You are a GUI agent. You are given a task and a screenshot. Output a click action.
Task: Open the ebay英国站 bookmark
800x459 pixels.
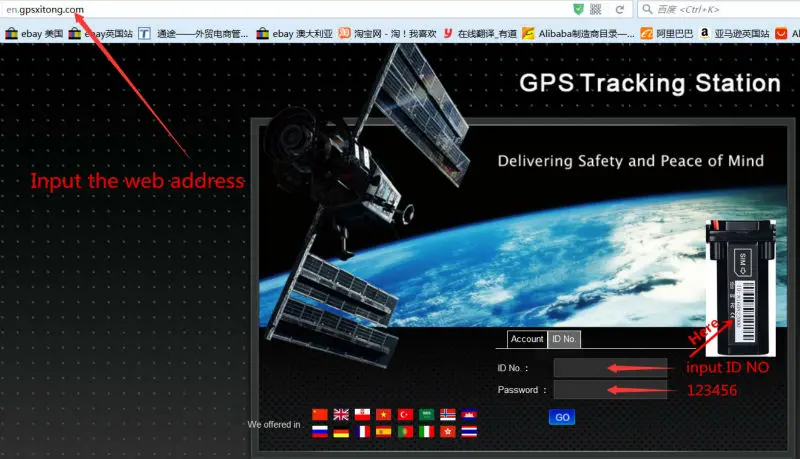tap(101, 34)
